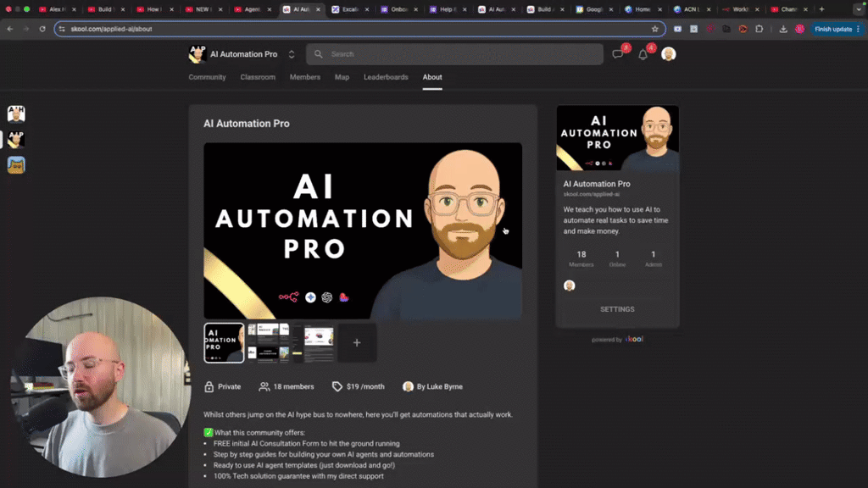
Task: Select the third gallery thumbnail
Action: [x=313, y=343]
